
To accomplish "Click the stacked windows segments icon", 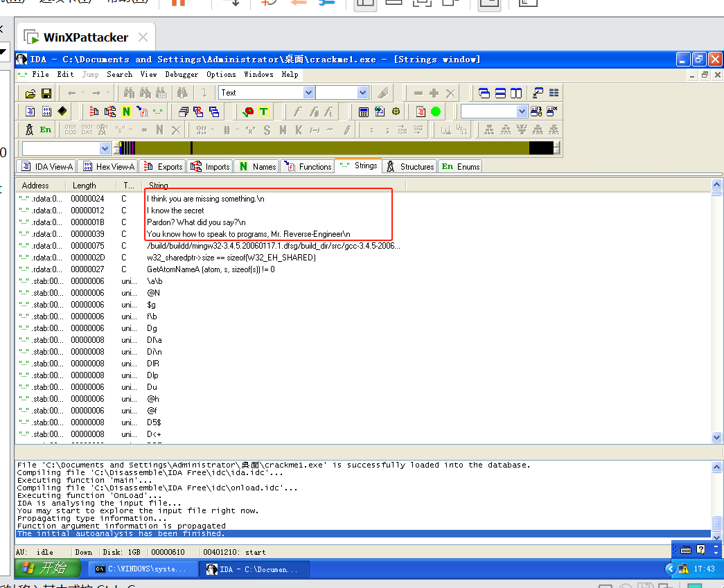I will point(184,112).
